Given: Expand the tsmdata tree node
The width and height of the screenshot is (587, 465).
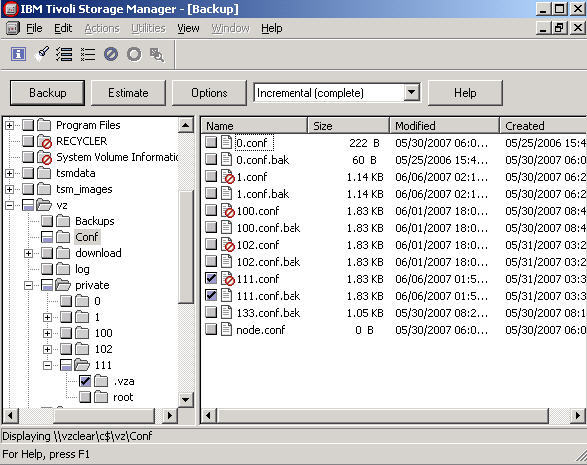Looking at the screenshot, I should tap(9, 173).
